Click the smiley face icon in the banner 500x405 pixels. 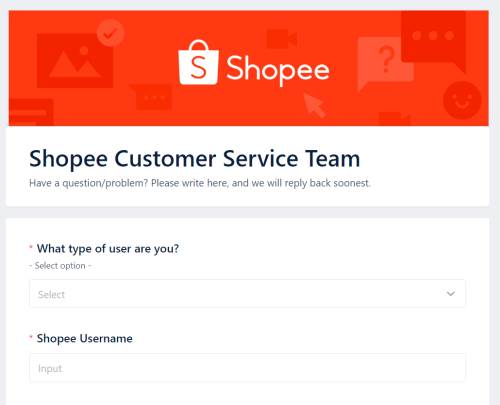point(462,100)
